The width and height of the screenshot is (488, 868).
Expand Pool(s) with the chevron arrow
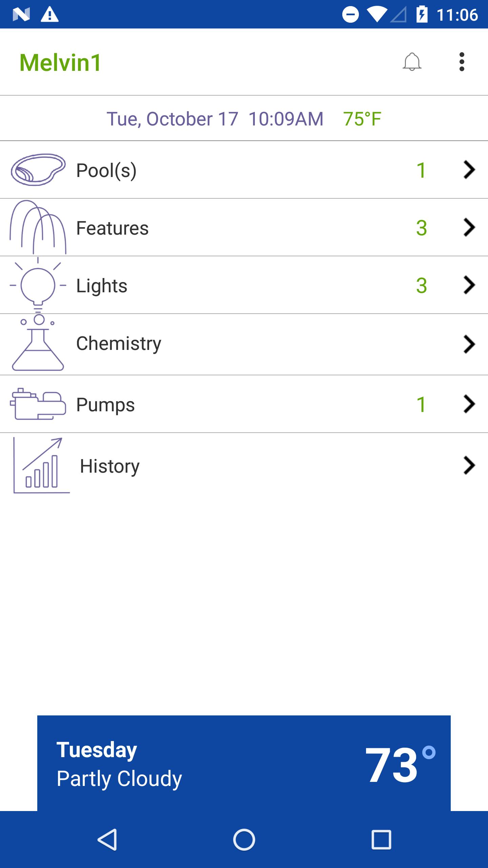469,170
